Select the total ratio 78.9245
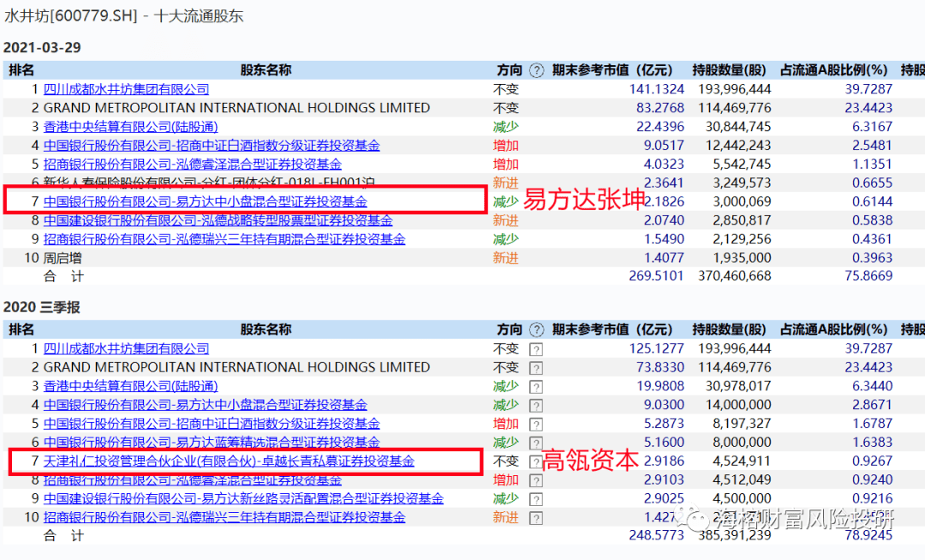This screenshot has height=560, width=925. pos(868,535)
